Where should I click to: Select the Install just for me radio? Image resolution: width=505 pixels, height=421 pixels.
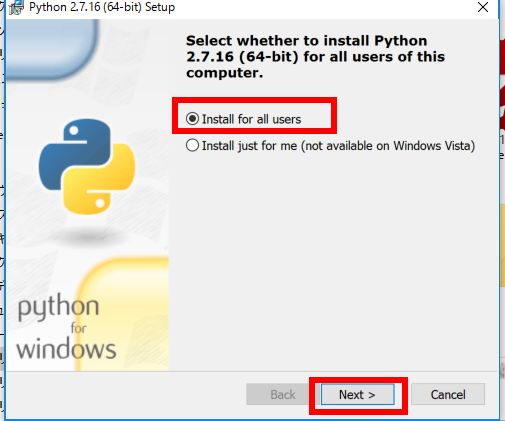pos(192,146)
